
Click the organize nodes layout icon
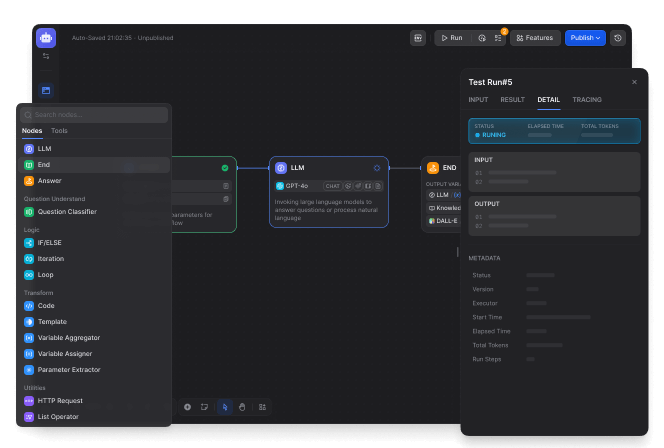click(263, 407)
